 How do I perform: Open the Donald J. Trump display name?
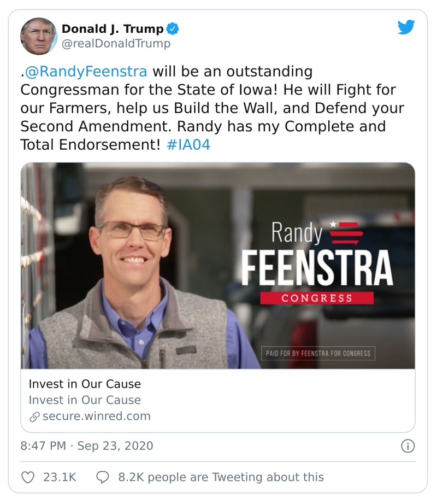[x=113, y=29]
